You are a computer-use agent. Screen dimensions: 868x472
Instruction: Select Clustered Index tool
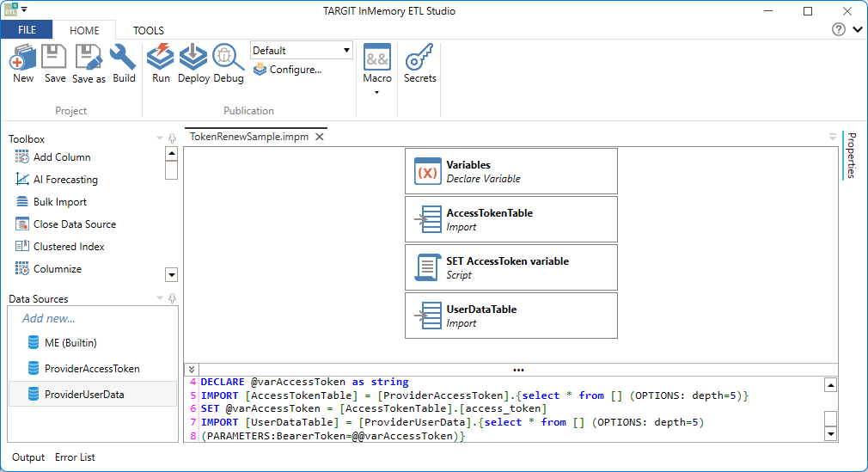click(60, 247)
